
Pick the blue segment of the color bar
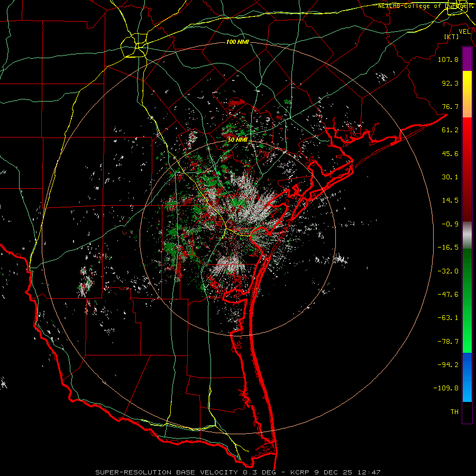tap(467, 377)
